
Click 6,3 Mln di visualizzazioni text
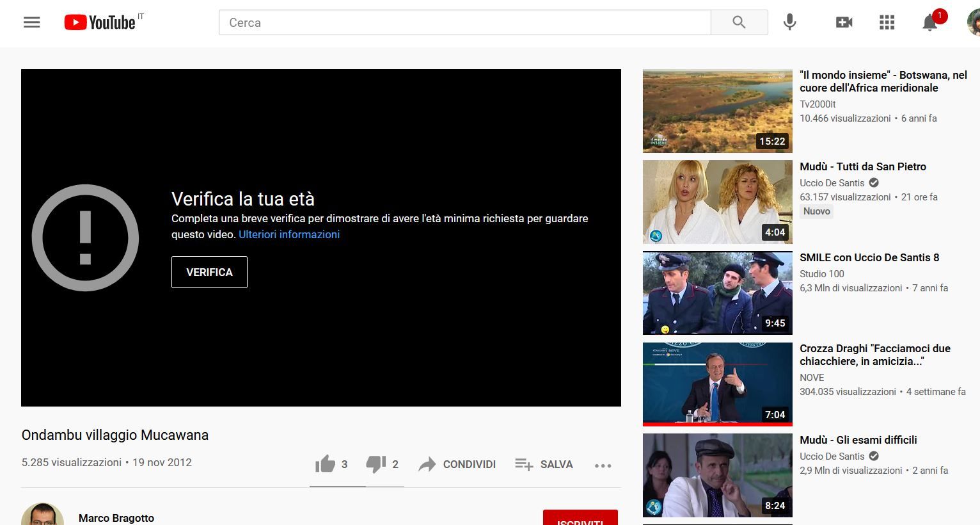851,288
